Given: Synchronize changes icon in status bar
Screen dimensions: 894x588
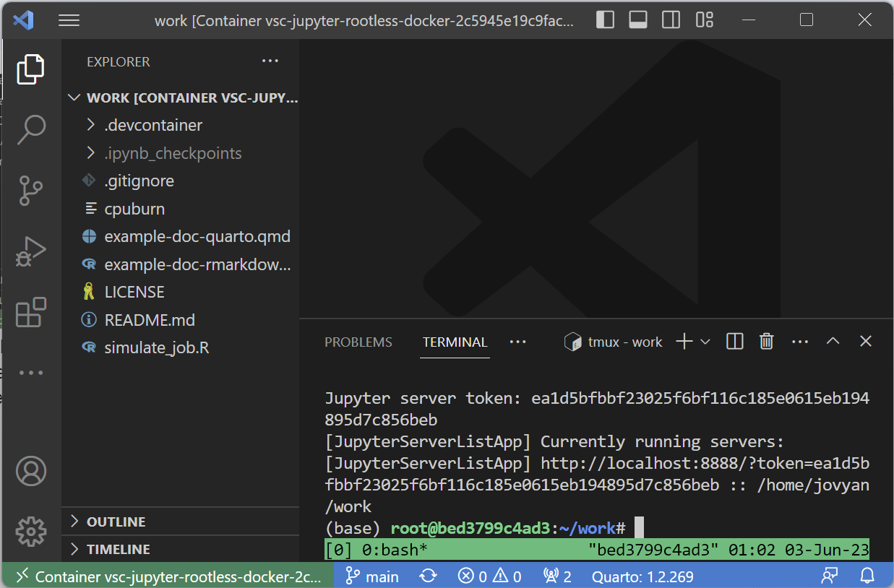Looking at the screenshot, I should 429,576.
